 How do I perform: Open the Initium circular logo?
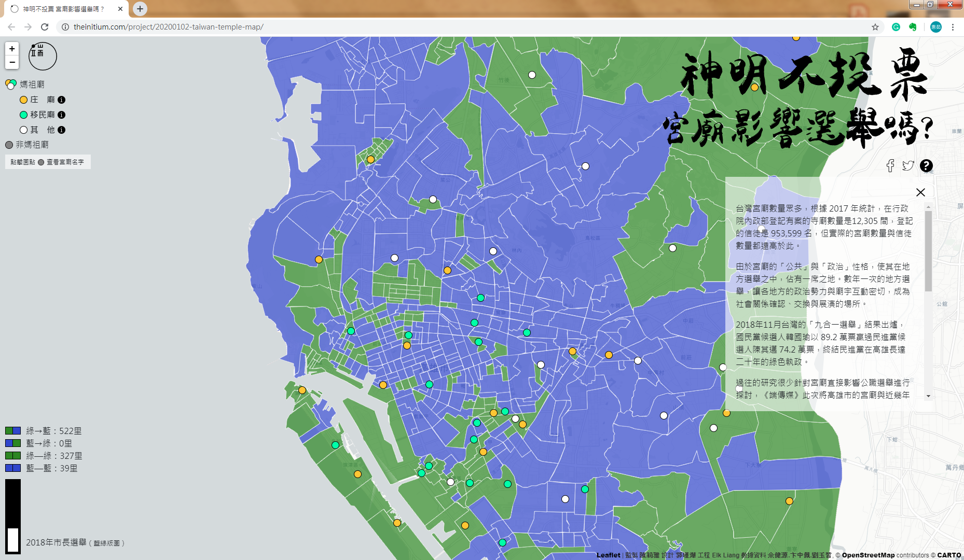click(43, 56)
